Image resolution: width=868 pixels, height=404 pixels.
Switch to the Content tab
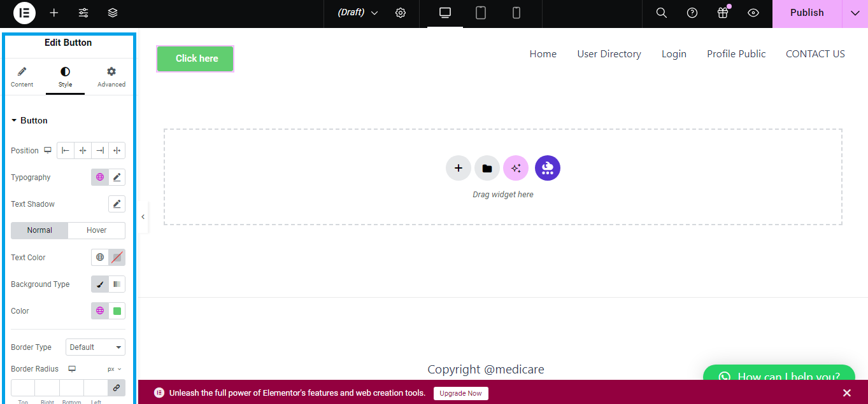pyautogui.click(x=22, y=77)
